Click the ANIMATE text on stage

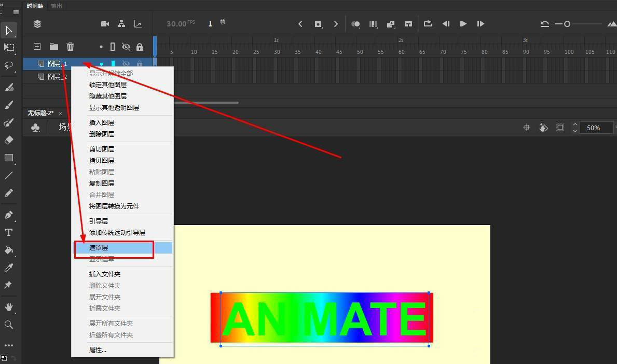(325, 318)
